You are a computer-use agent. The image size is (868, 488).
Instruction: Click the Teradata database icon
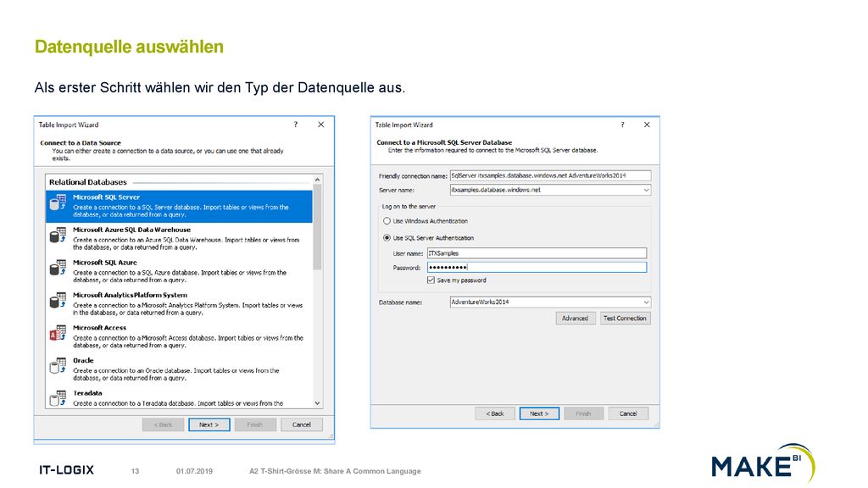[x=58, y=398]
